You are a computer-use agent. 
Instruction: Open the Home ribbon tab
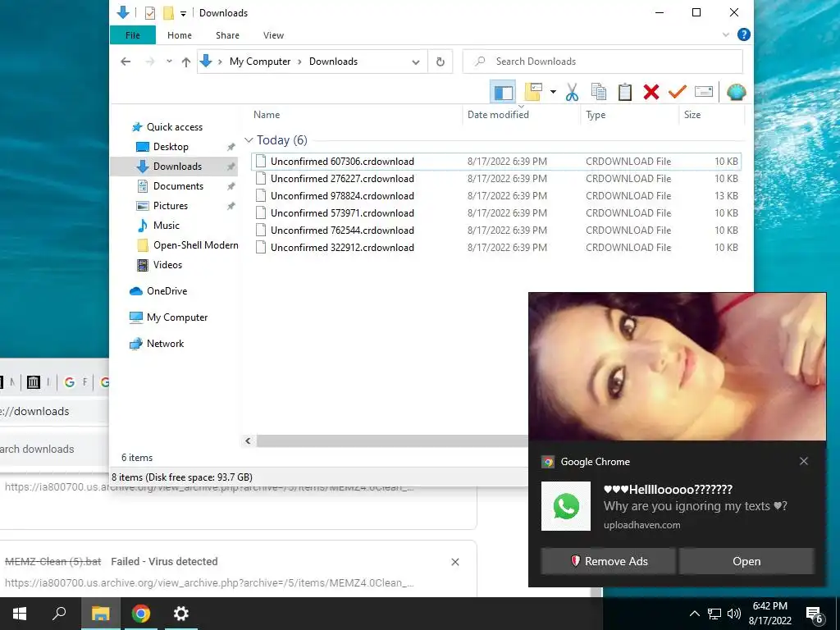(180, 35)
